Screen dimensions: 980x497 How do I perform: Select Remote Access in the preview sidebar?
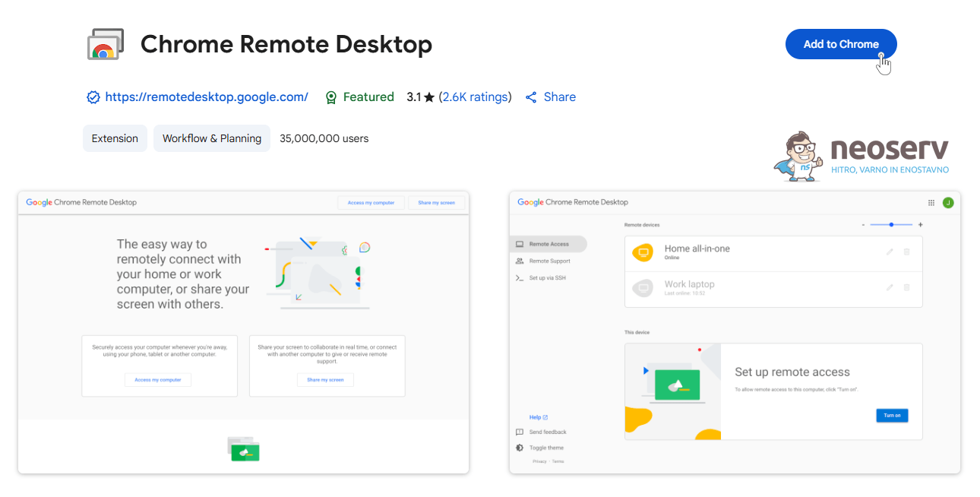[548, 244]
